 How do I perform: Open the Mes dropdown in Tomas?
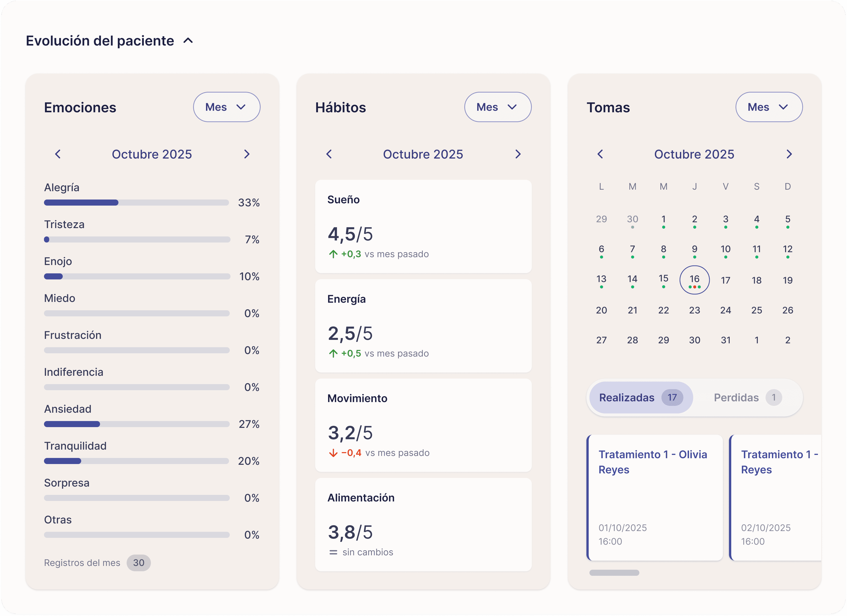(x=769, y=107)
